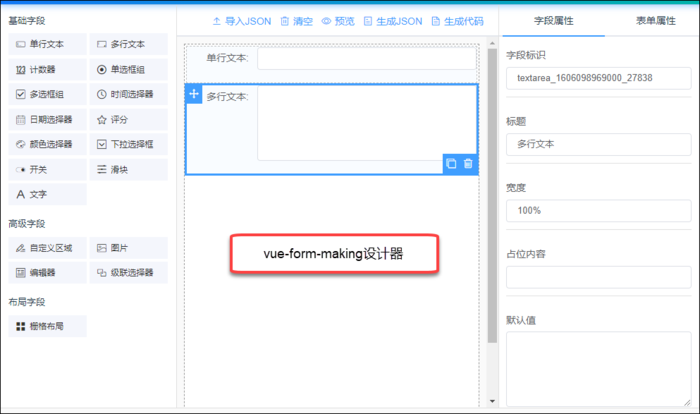Add the 多选框组 checkbox group component
The image size is (700, 414).
[x=47, y=94]
